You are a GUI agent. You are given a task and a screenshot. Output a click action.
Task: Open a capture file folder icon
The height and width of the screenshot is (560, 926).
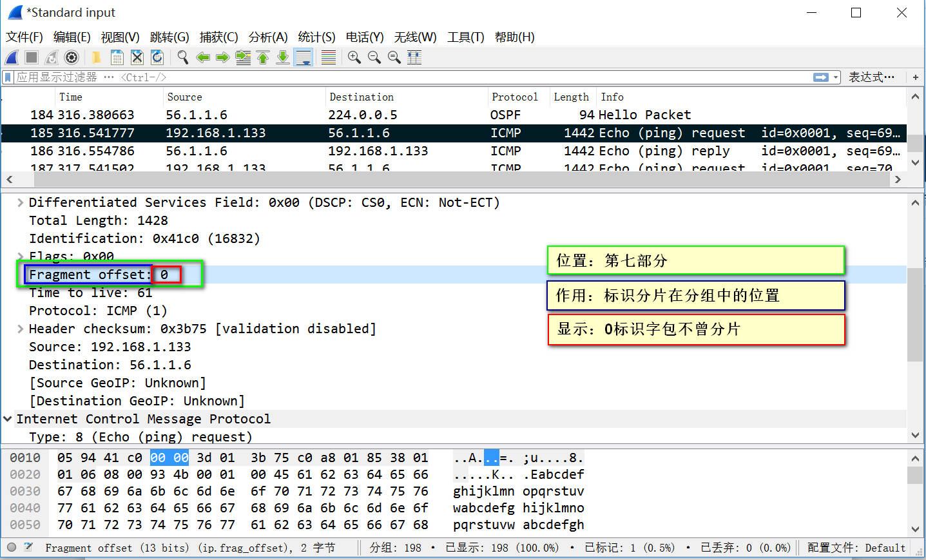(96, 57)
